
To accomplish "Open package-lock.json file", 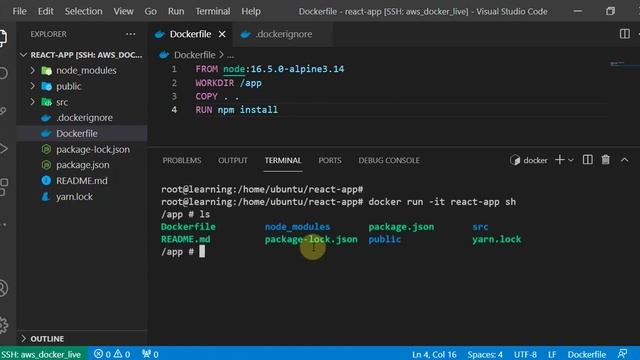I will tap(82, 149).
